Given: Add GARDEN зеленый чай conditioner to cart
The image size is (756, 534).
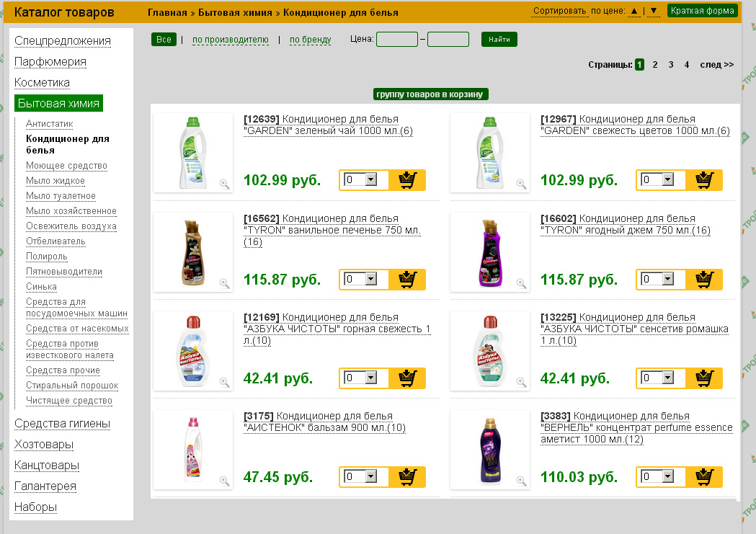Looking at the screenshot, I should coord(407,180).
